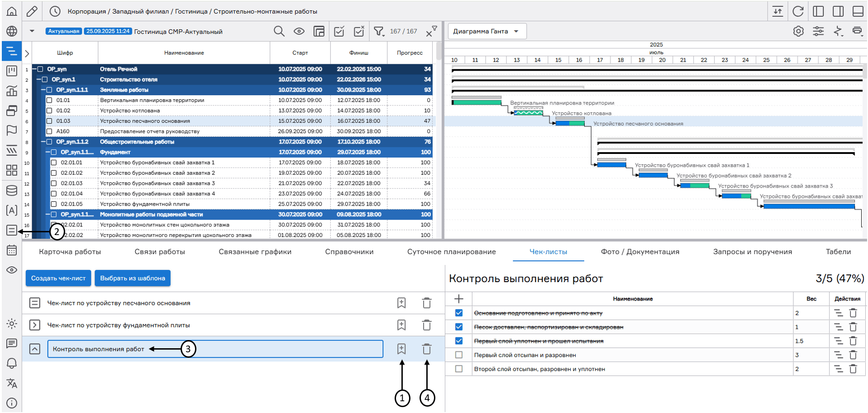The image size is (868, 413).
Task: Click the search magnifier icon in schedule toolbar
Action: [279, 31]
